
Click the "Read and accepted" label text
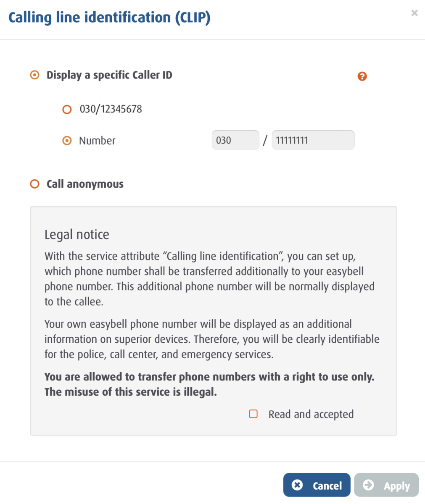click(x=311, y=415)
